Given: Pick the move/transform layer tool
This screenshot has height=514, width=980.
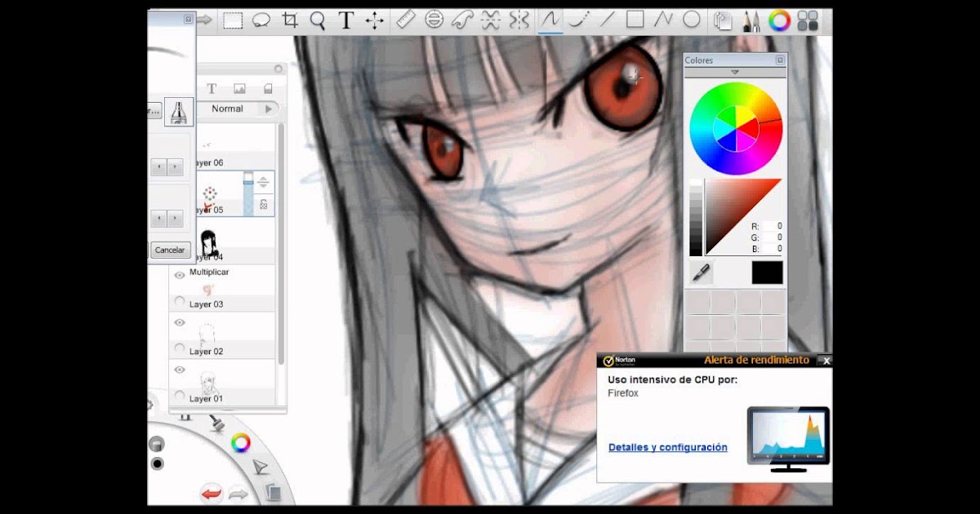Looking at the screenshot, I should 374,20.
